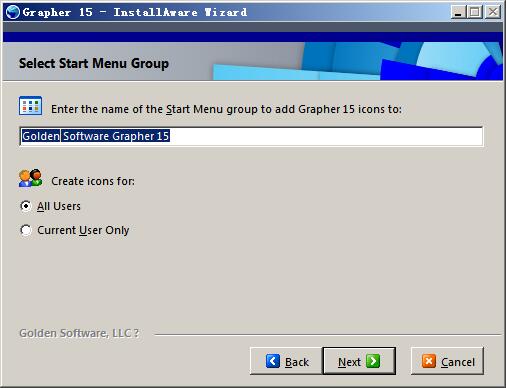Cancel the Grapher 15 installation
This screenshot has height=388, width=506.
(x=447, y=361)
